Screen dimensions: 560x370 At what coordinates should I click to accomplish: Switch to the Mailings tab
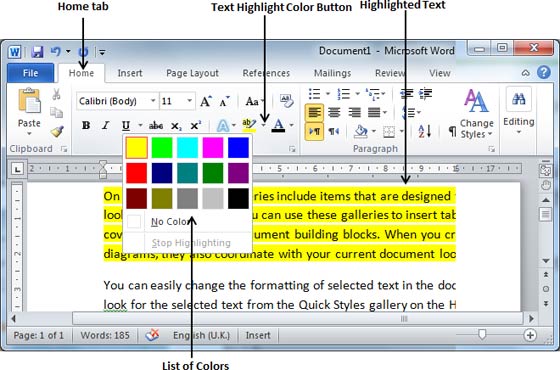coord(332,73)
